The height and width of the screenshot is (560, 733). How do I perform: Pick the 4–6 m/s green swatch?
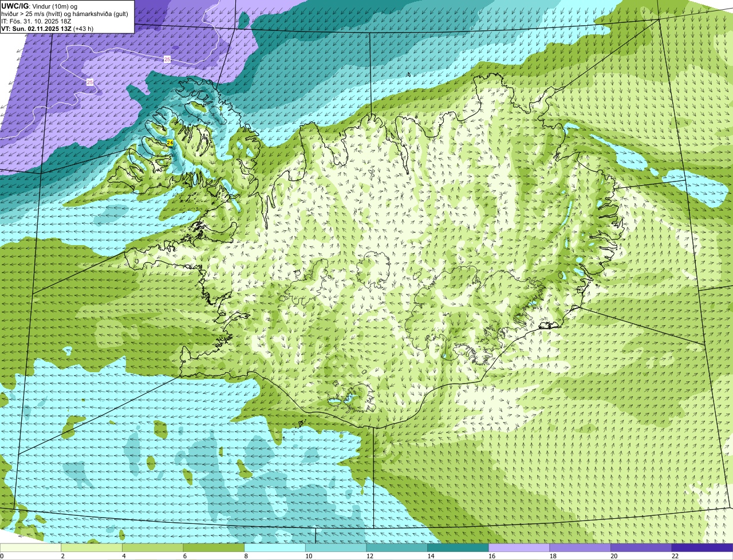click(x=153, y=547)
